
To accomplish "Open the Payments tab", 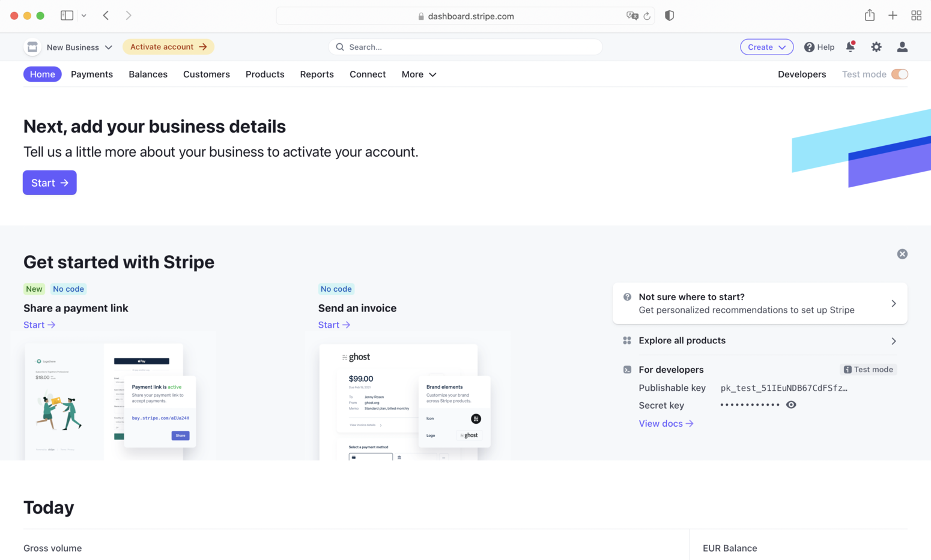I will click(x=92, y=74).
